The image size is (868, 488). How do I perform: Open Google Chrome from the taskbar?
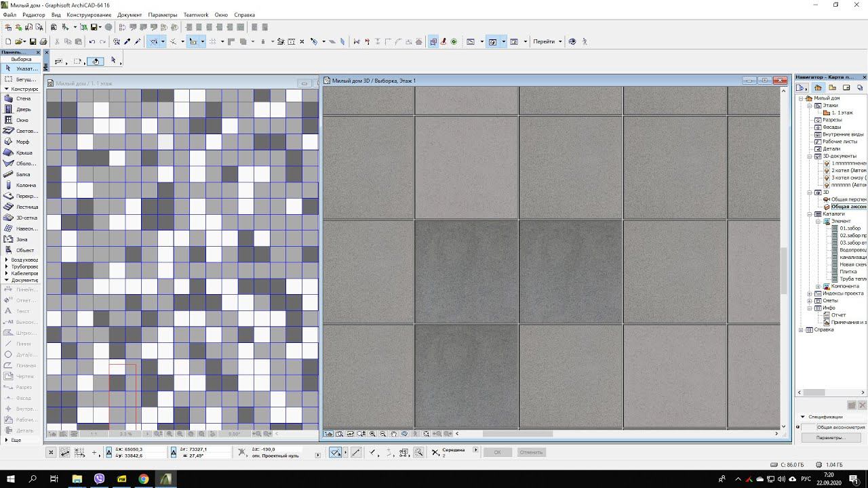[x=144, y=479]
